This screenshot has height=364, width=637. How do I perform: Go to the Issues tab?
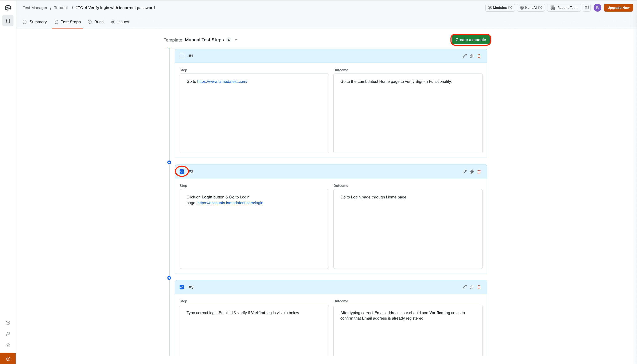click(120, 22)
